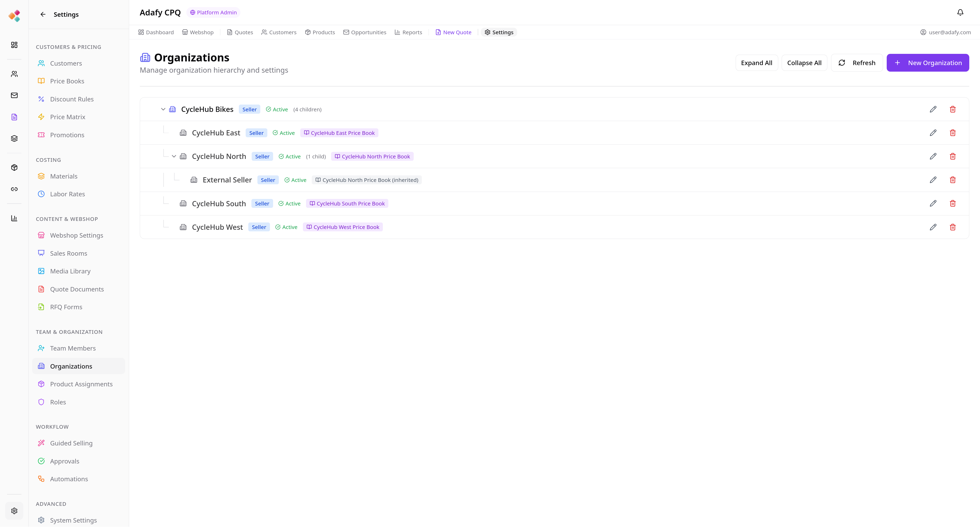Click the settings gear in left rail bottom
The image size is (980, 527).
click(x=14, y=511)
